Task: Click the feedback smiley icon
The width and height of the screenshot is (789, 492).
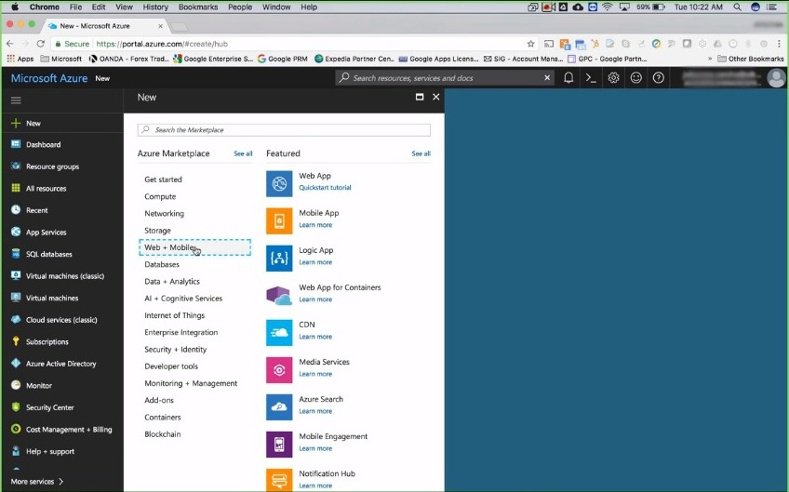Action: pyautogui.click(x=636, y=78)
